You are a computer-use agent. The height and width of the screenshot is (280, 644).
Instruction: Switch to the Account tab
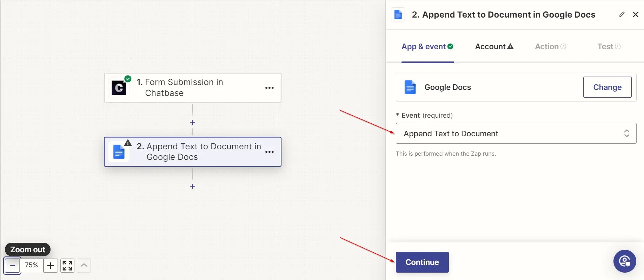494,46
